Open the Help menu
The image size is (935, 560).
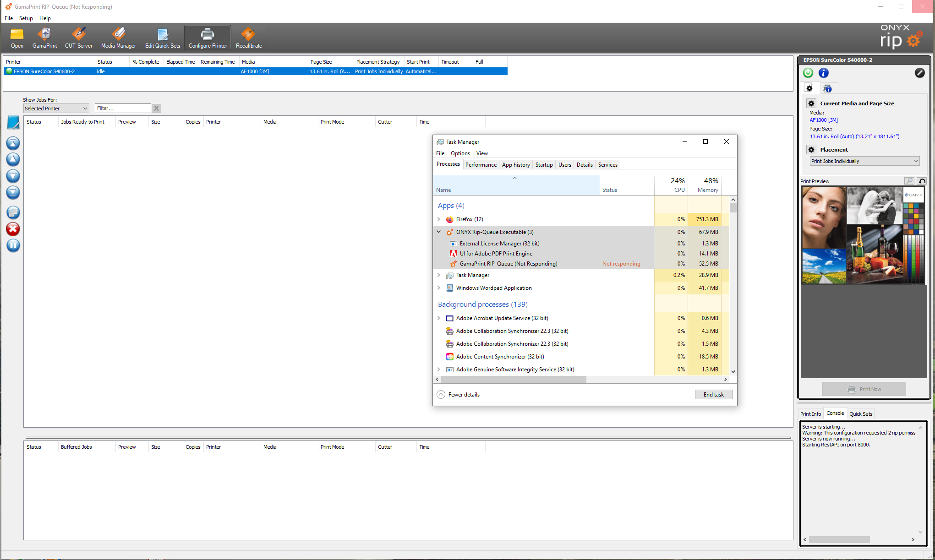click(x=45, y=18)
